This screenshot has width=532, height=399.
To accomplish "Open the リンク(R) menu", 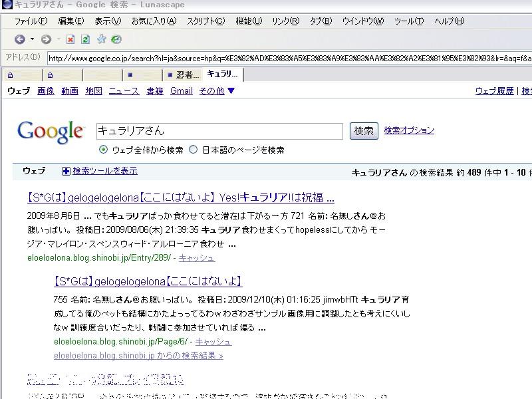I will click(x=286, y=21).
